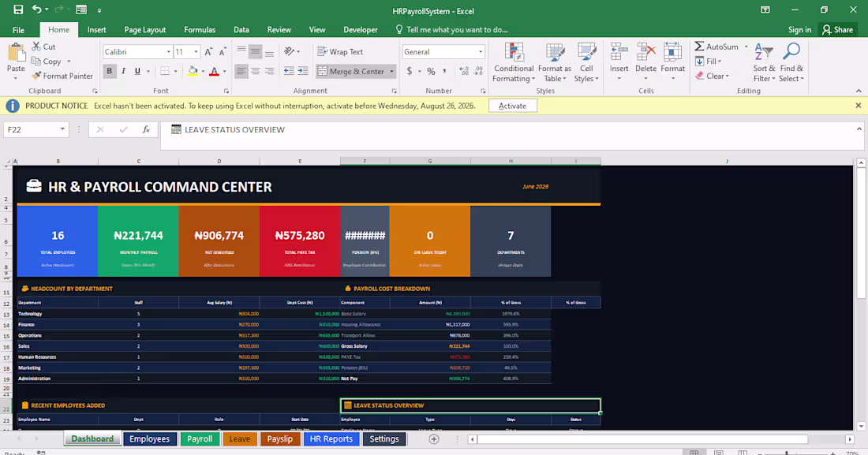Viewport: 868px width, 455px height.
Task: Switch to the Employees sheet tab
Action: [149, 439]
